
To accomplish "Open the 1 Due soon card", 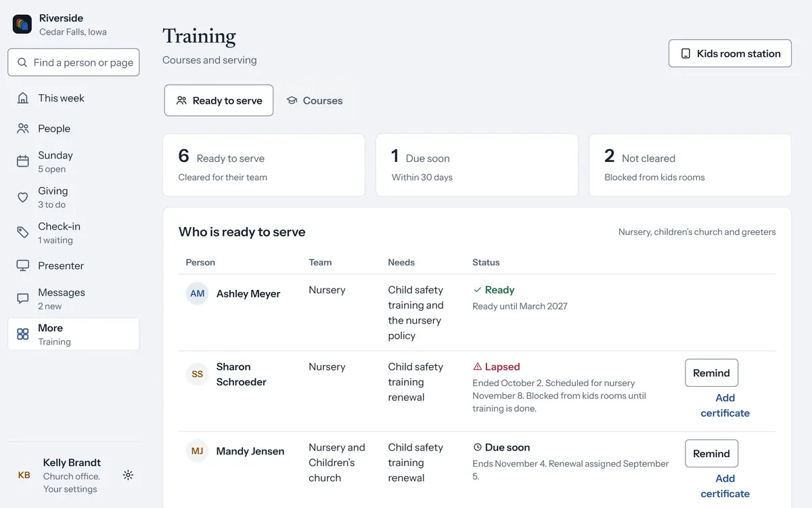I will click(477, 165).
